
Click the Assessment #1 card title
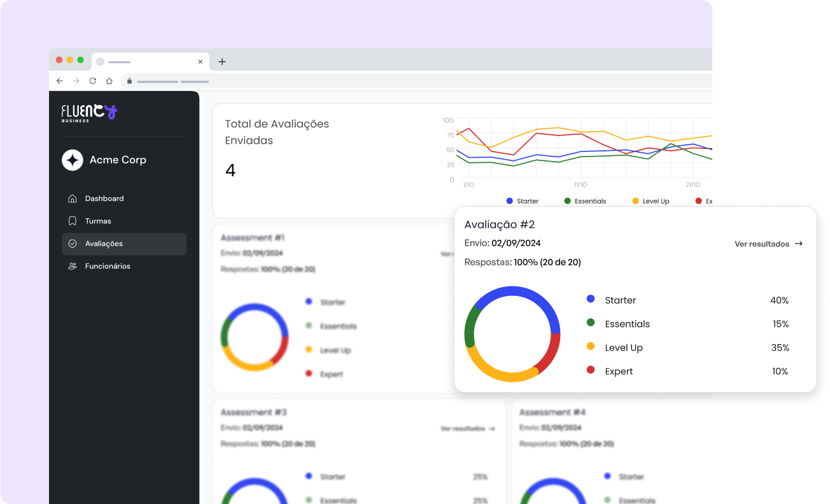click(x=253, y=237)
